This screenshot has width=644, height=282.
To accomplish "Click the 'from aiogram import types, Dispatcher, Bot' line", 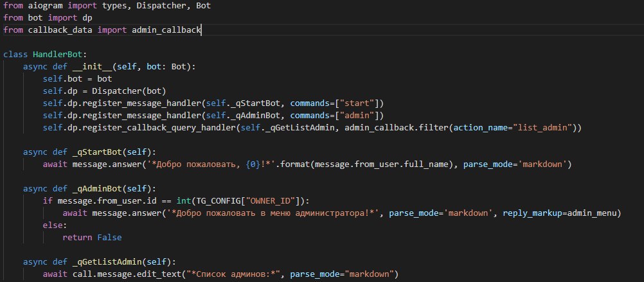I will pos(107,6).
